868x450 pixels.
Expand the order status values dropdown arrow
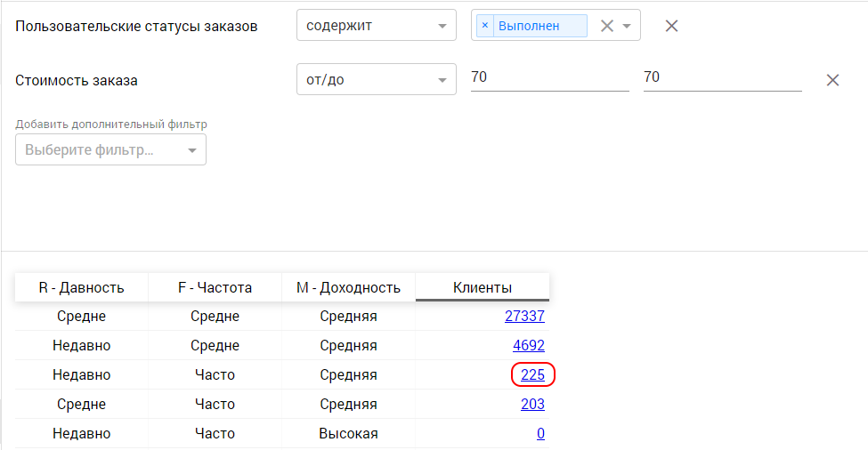[x=627, y=26]
